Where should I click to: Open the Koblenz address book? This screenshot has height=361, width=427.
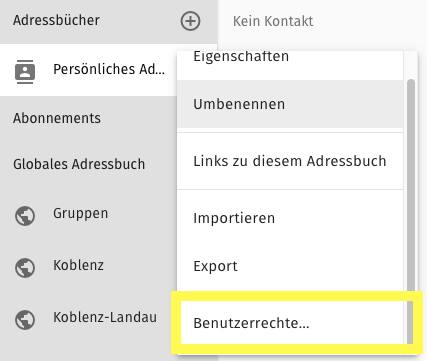tap(79, 265)
